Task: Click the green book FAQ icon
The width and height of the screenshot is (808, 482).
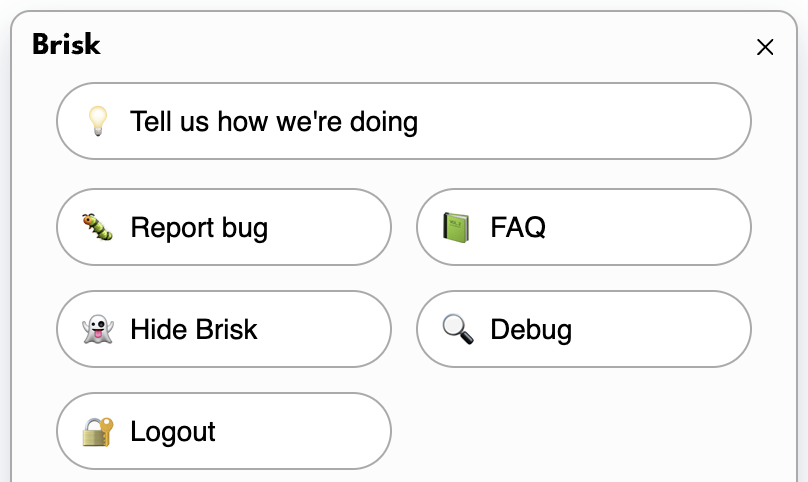Action: 457,227
